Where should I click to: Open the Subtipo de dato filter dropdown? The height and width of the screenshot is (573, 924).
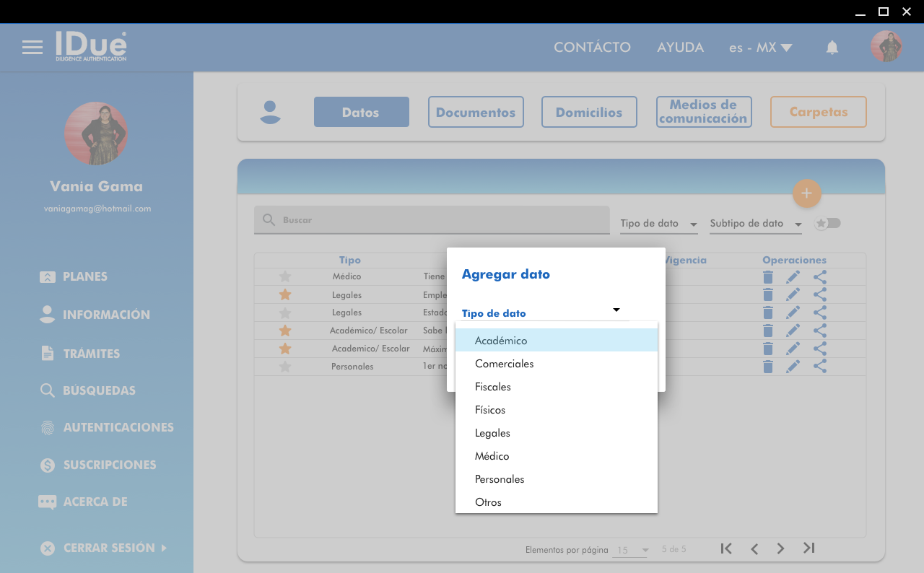[x=756, y=224]
